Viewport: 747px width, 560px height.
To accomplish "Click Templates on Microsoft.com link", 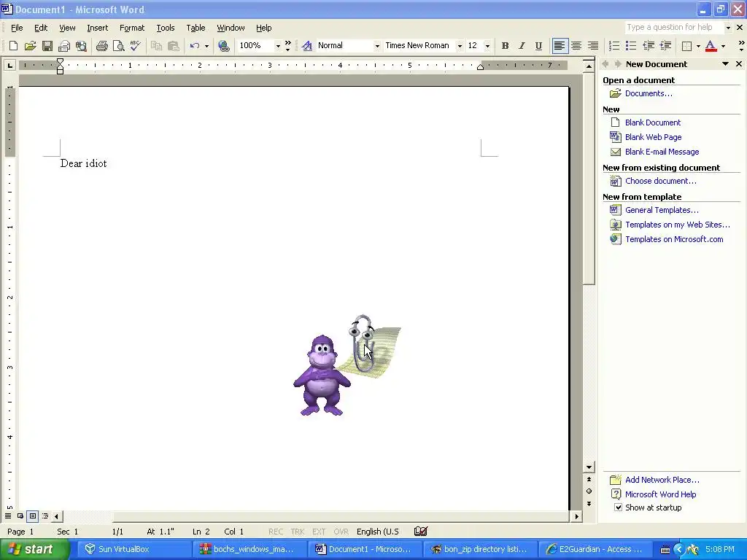I will 674,239.
